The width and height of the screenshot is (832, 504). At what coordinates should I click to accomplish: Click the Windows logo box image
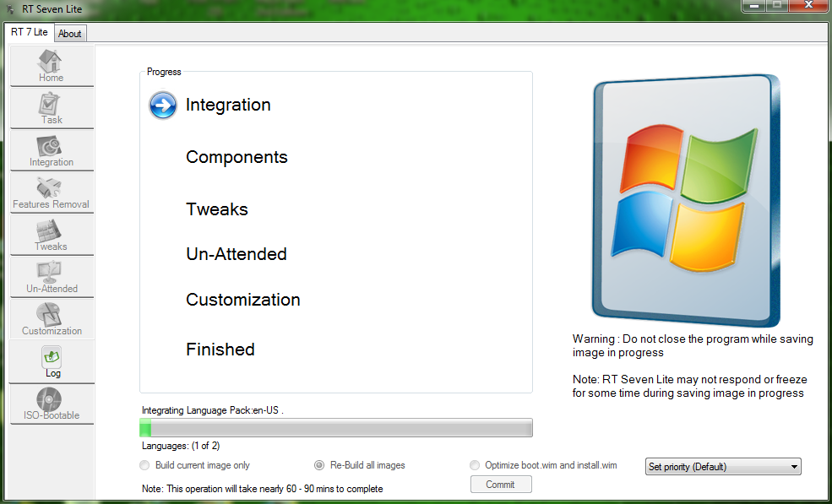pos(686,200)
